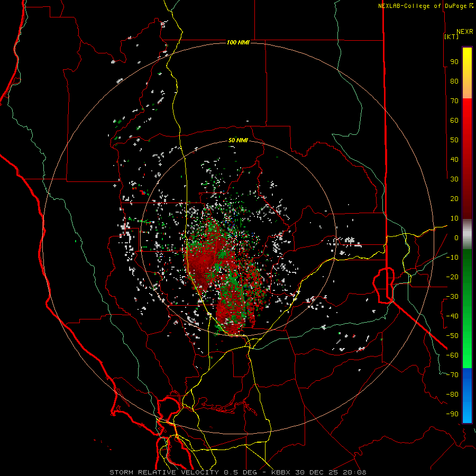This screenshot has width=476, height=476.
Task: Click the KBBX station identifier in the caption
Action: click(280, 472)
